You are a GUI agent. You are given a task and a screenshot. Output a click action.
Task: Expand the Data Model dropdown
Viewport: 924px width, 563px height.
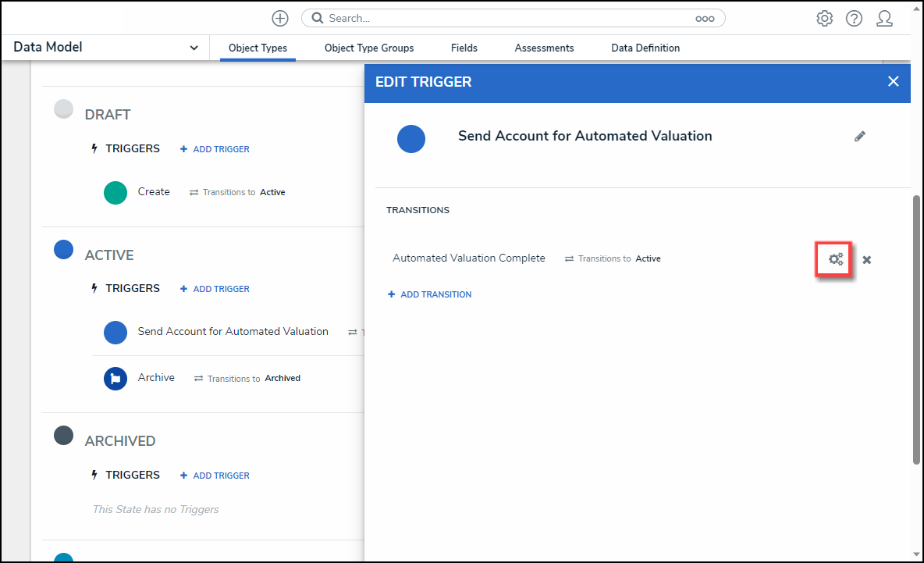point(194,48)
